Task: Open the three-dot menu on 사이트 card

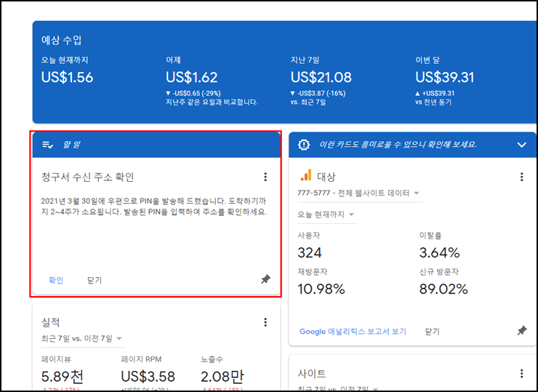Action: [521, 374]
